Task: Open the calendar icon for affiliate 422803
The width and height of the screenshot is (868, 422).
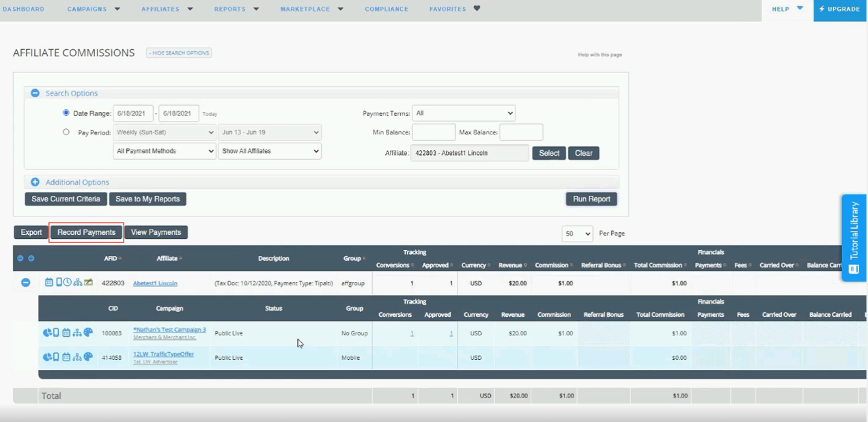Action: [x=48, y=283]
